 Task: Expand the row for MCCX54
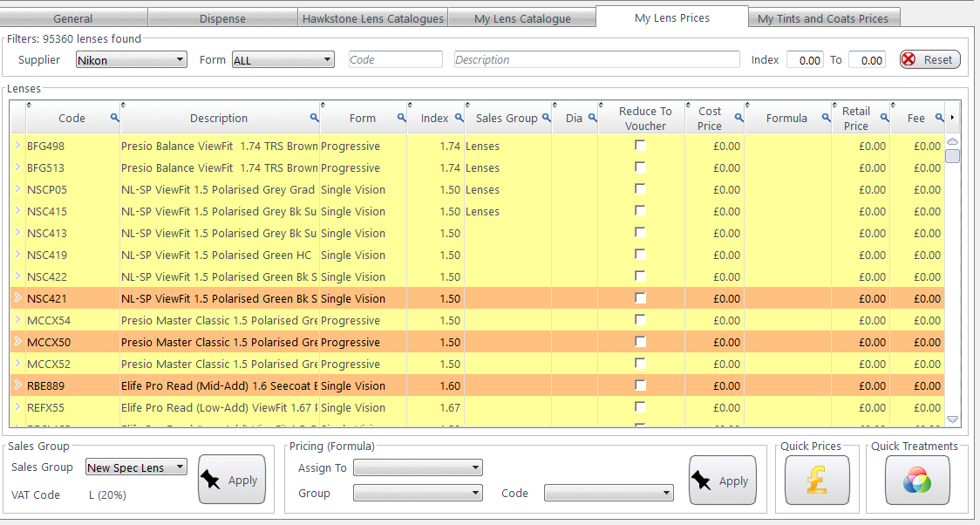coord(17,319)
